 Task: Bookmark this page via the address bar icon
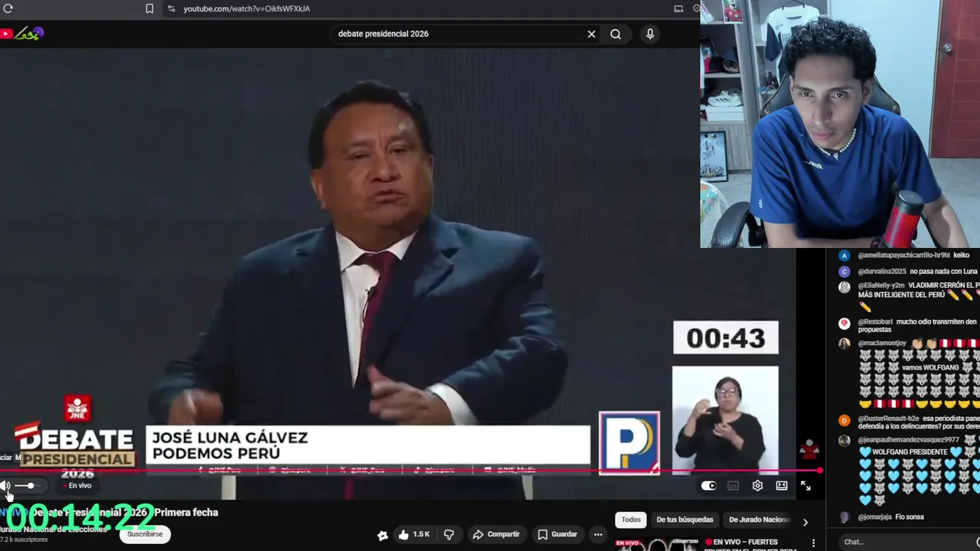point(149,8)
